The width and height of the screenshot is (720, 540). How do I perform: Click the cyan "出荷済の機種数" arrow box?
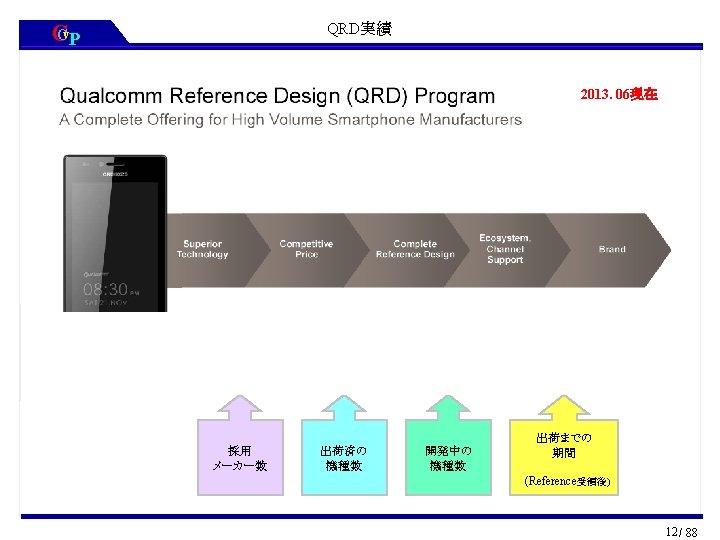coord(344,445)
